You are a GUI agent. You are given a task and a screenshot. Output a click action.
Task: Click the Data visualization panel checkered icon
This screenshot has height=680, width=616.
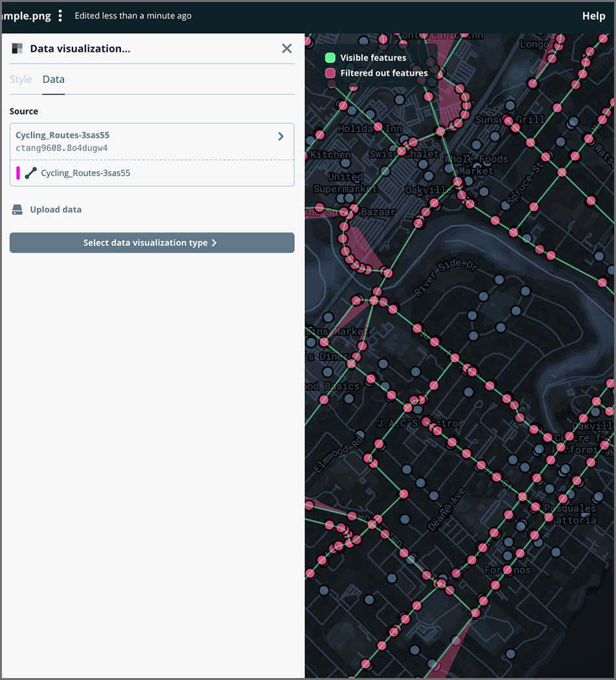(17, 49)
